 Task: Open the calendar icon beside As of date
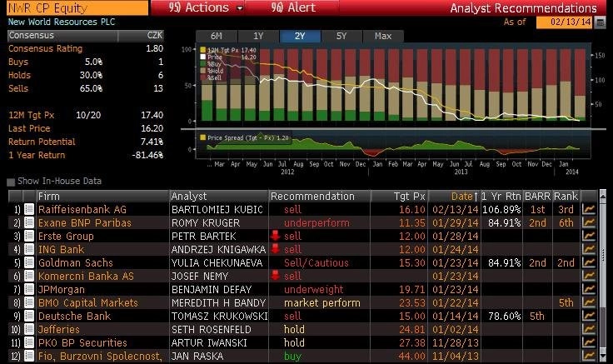[x=600, y=22]
